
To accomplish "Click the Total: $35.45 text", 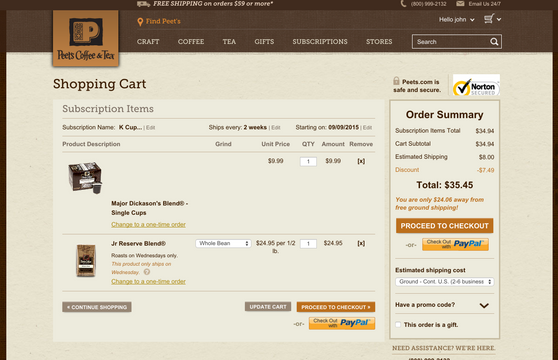I will click(x=444, y=185).
